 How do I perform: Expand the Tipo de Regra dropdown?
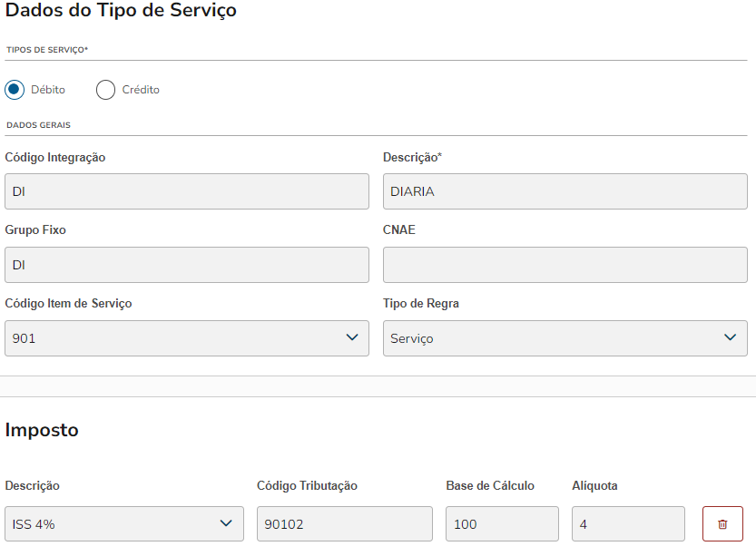click(x=565, y=338)
